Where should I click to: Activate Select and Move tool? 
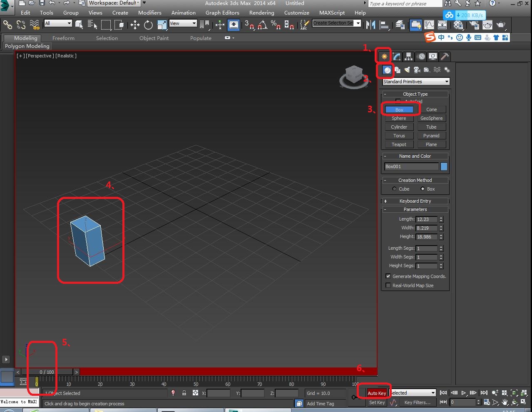point(135,25)
